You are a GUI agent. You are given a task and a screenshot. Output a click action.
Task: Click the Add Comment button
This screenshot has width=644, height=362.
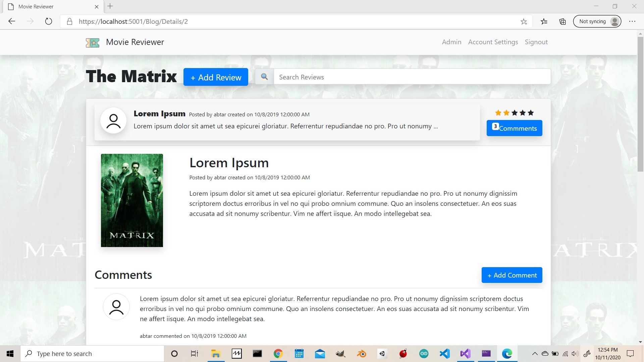click(x=512, y=275)
